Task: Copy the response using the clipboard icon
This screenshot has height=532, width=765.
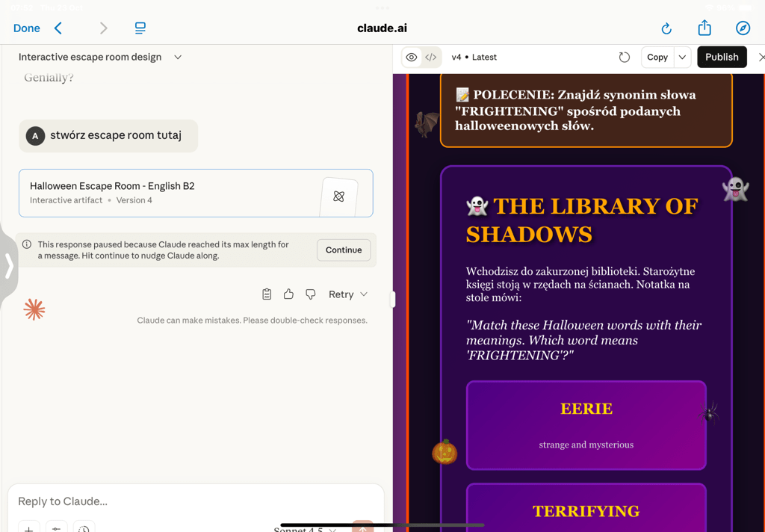Action: pos(267,294)
